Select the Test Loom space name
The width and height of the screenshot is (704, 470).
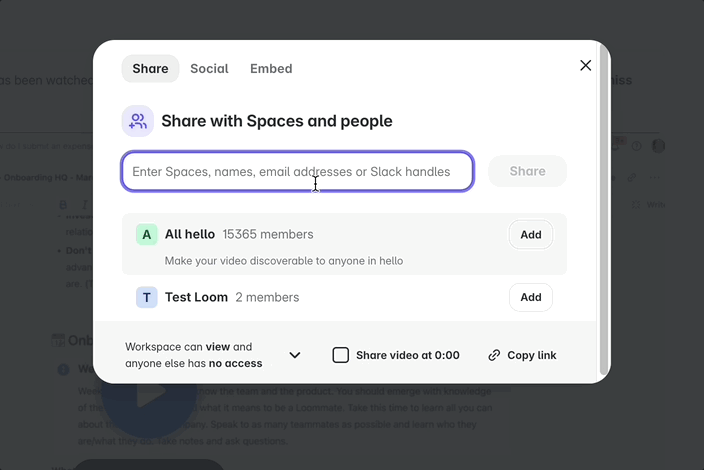tap(196, 297)
